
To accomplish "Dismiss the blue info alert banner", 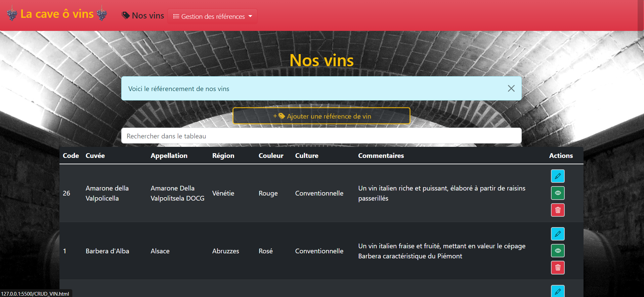I will [x=511, y=88].
